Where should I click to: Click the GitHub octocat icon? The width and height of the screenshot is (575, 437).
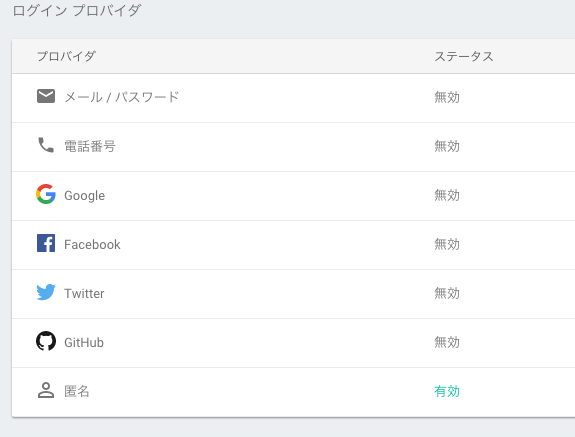pyautogui.click(x=46, y=341)
